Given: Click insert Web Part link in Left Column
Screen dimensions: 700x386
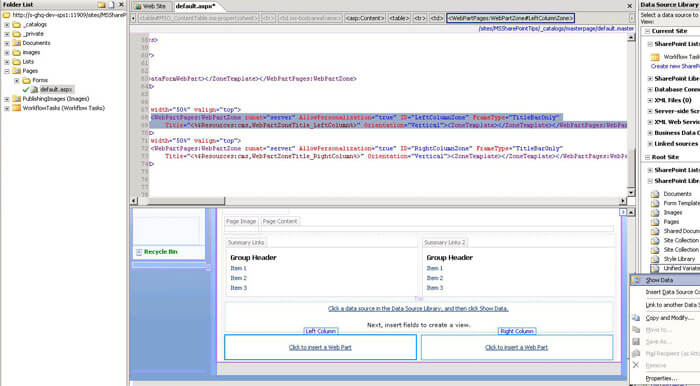Looking at the screenshot, I should click(x=320, y=347).
